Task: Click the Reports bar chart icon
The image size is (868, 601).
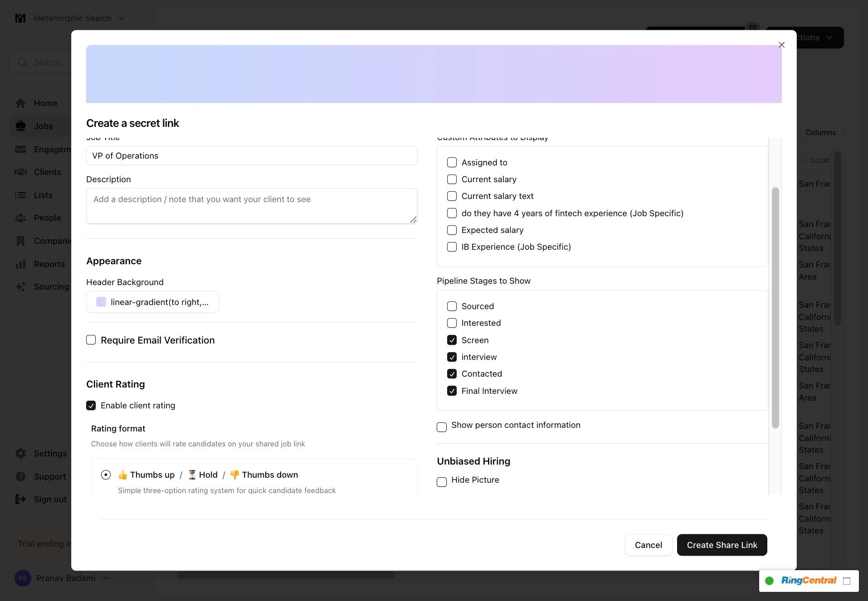Action: (20, 264)
